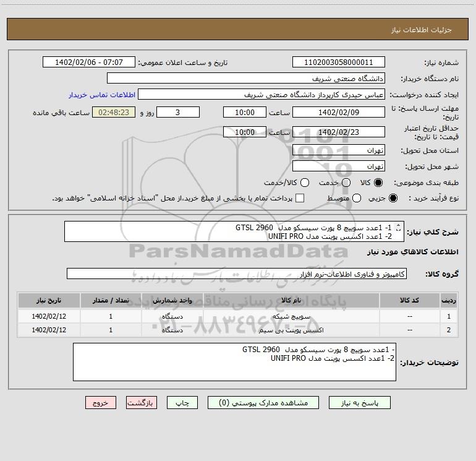Click the شرح کلی نیاز text area

234,231
